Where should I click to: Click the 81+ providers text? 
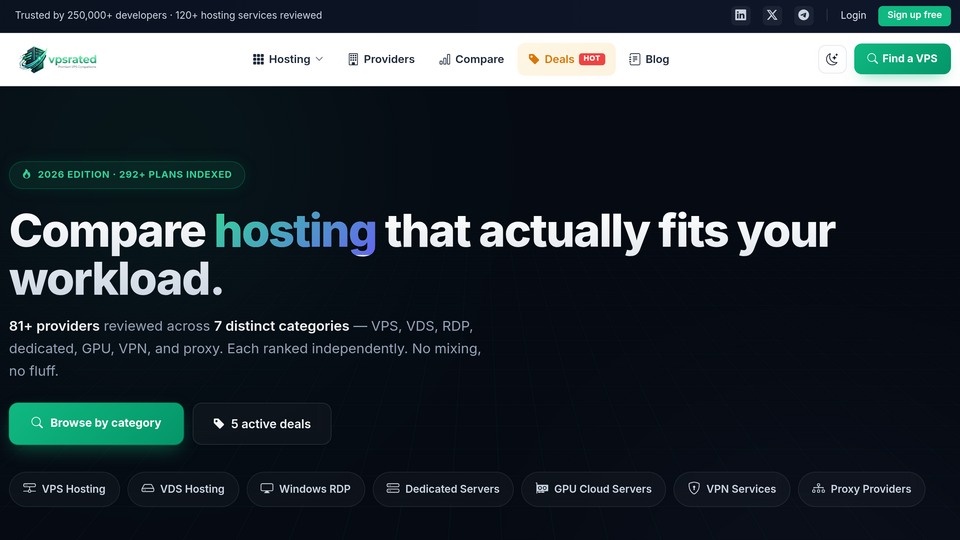[54, 326]
